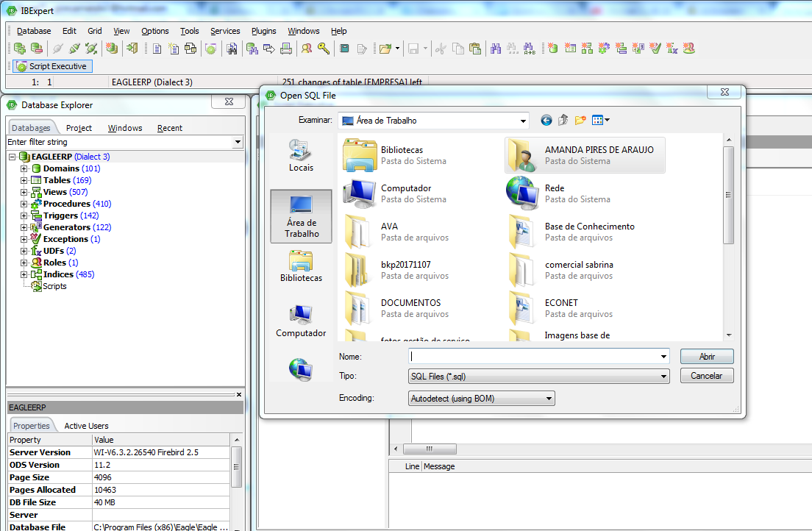Click the Server Version value cell

coord(161,452)
